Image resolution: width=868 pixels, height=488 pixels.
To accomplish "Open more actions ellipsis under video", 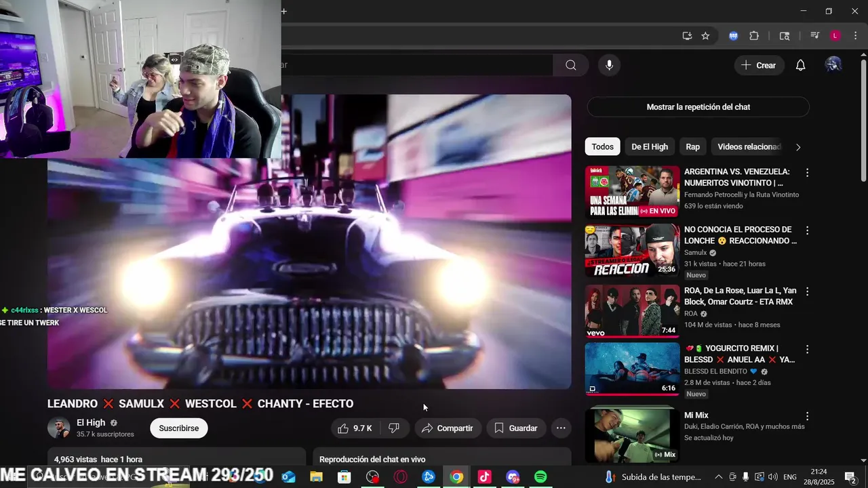I will pos(561,428).
